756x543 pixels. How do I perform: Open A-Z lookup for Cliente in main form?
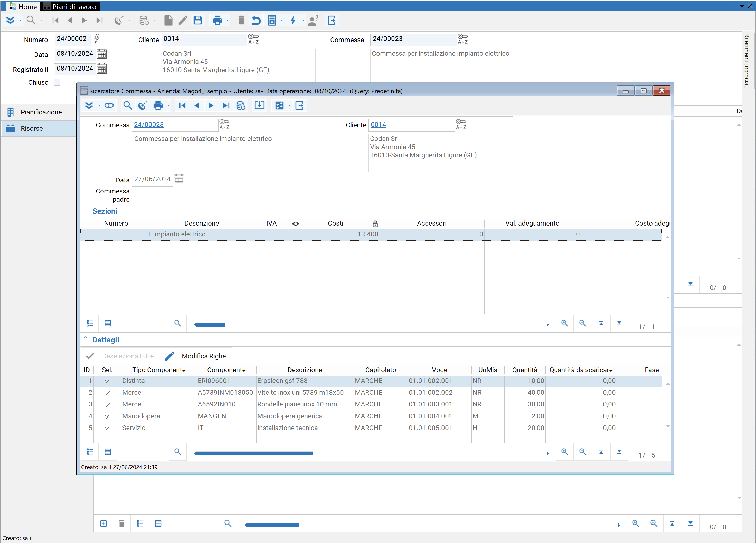pos(253,39)
